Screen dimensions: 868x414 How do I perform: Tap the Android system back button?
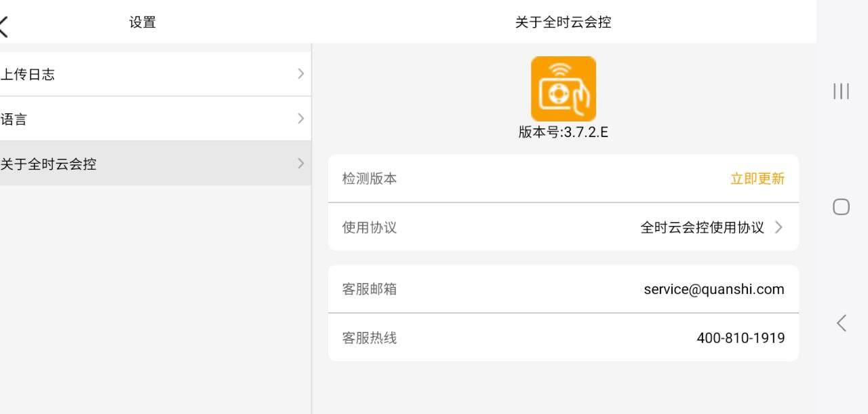841,323
